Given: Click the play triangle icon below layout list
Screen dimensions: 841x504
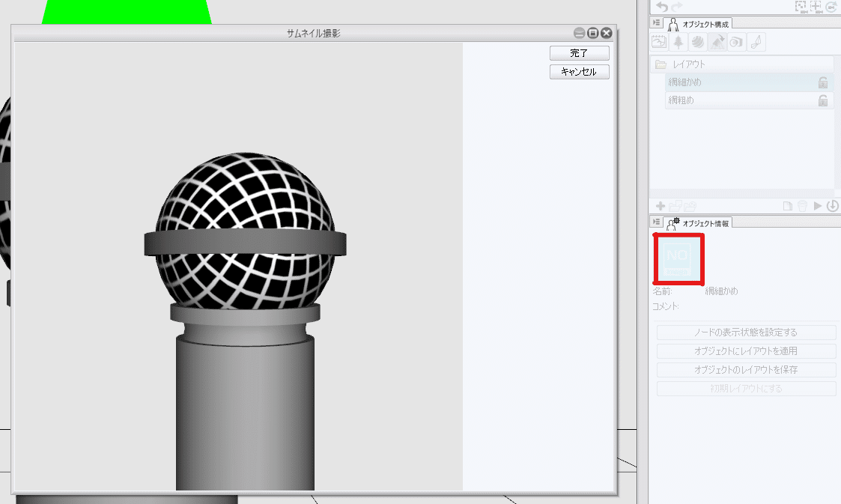Looking at the screenshot, I should [x=817, y=206].
